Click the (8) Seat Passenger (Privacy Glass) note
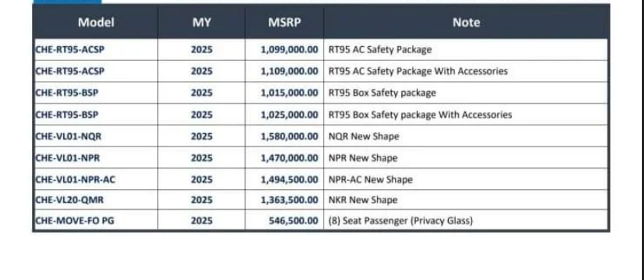The width and height of the screenshot is (644, 280). point(401,221)
